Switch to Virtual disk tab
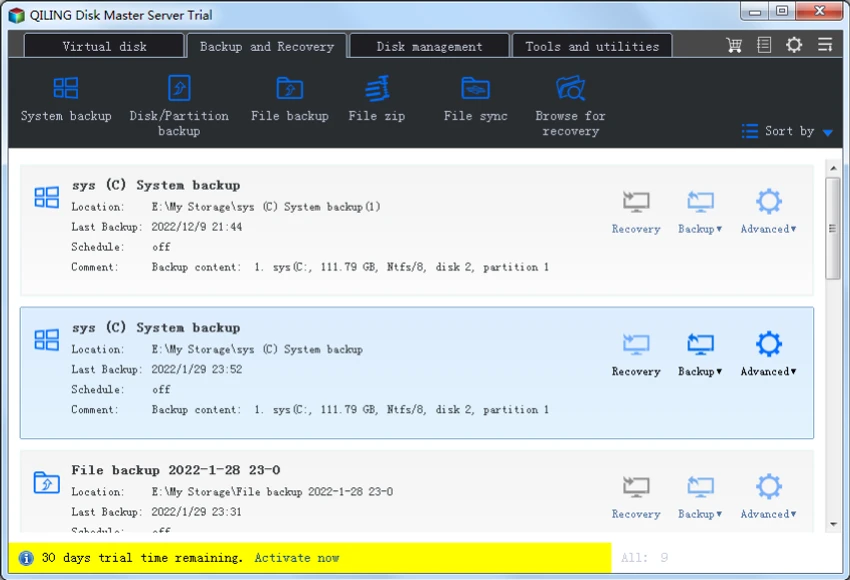The height and width of the screenshot is (580, 850). [104, 46]
